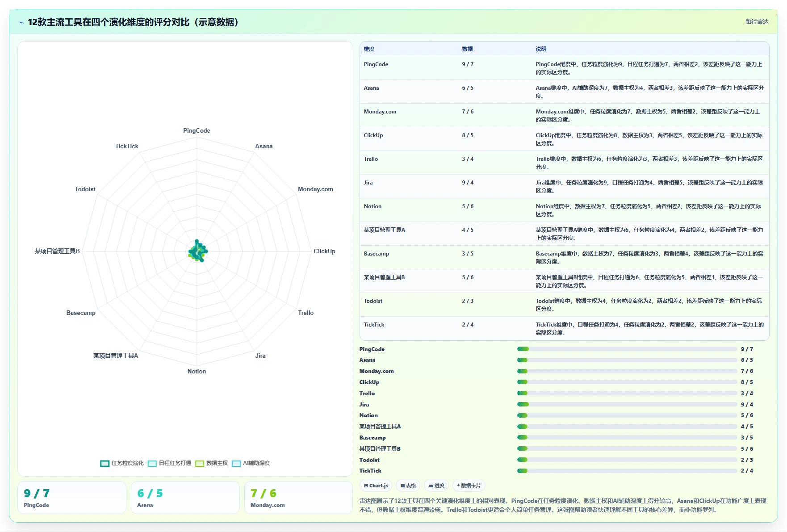Toggle the AI辅助深度 legend dataset
This screenshot has width=787, height=532.
(251, 463)
